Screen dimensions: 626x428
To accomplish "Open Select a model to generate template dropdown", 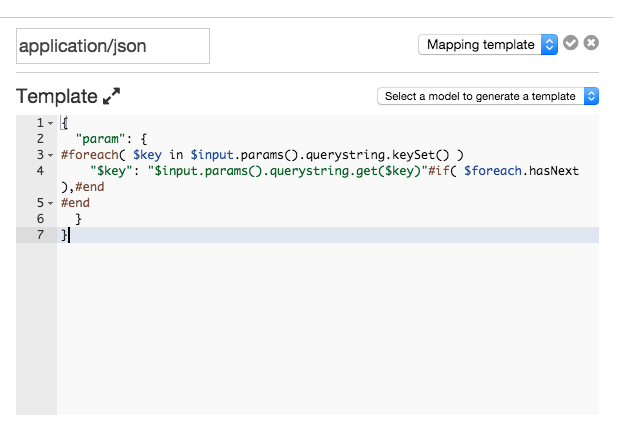I will 488,96.
